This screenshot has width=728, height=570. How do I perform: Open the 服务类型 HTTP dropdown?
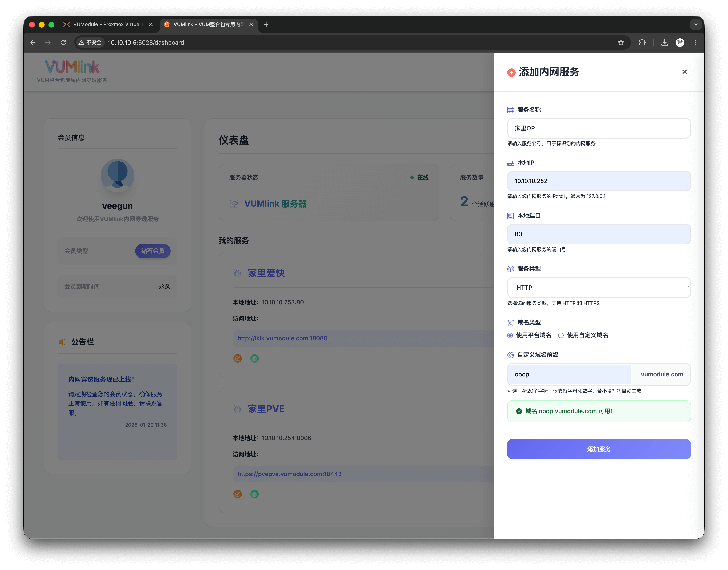(x=599, y=287)
